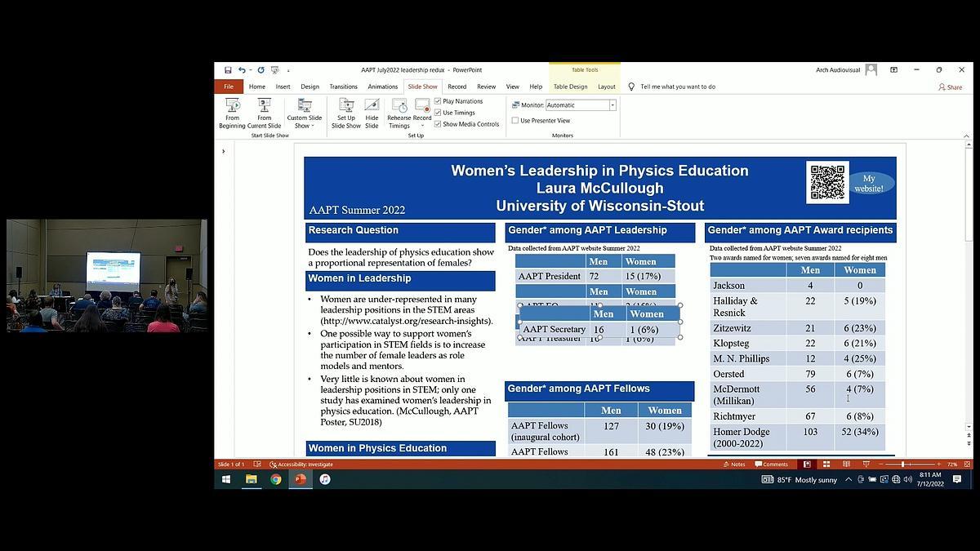Switch to the Table Design tab

pos(570,87)
